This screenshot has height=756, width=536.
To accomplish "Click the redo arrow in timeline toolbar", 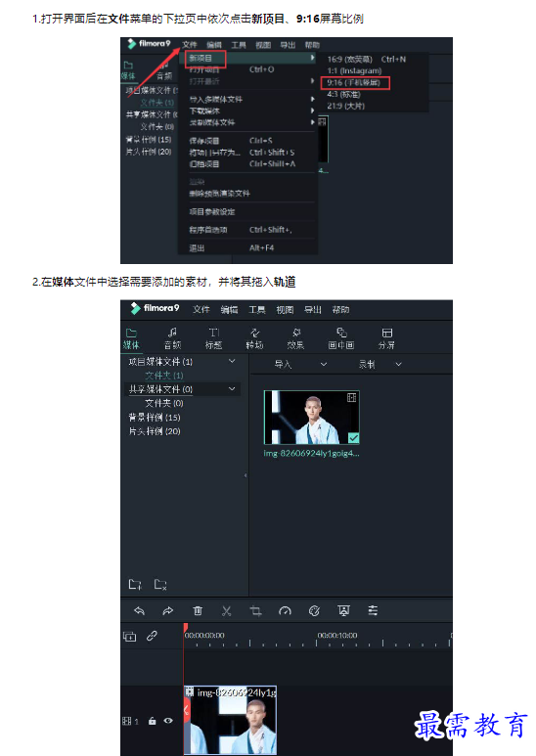I will [167, 611].
